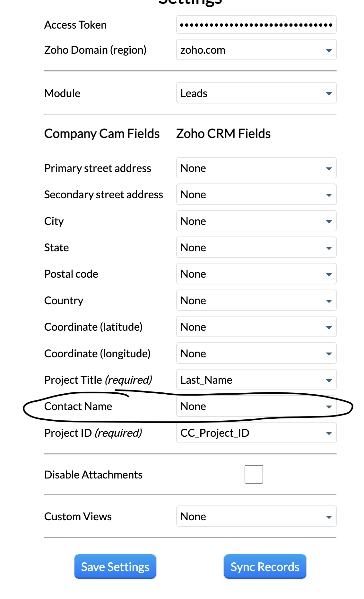Image resolution: width=364 pixels, height=599 pixels.
Task: Change the Project Title Last_Name mapping
Action: pos(256,380)
